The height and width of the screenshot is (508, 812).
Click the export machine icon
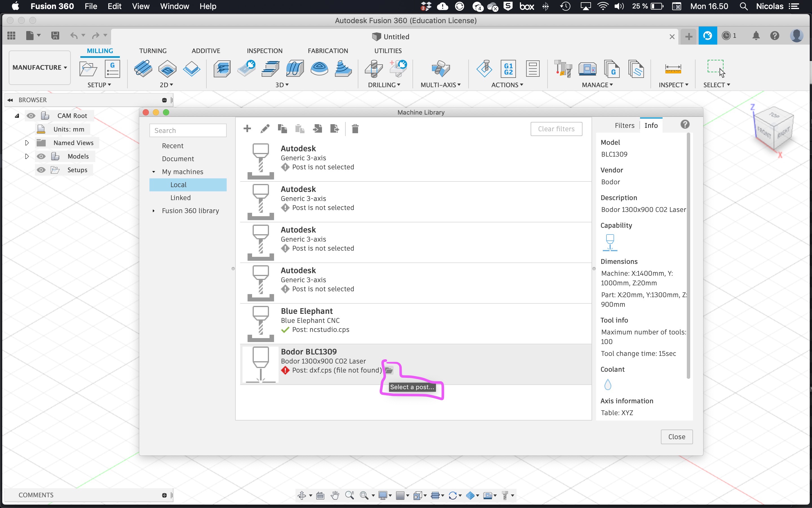point(335,129)
